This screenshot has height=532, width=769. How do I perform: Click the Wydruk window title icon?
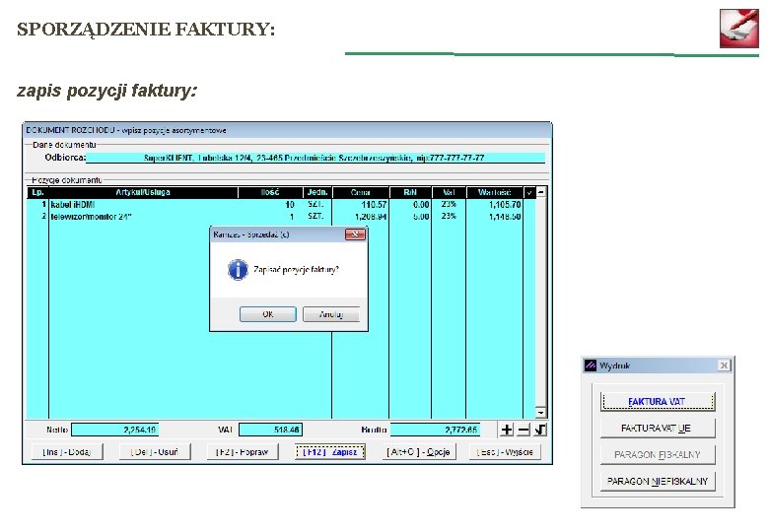591,366
